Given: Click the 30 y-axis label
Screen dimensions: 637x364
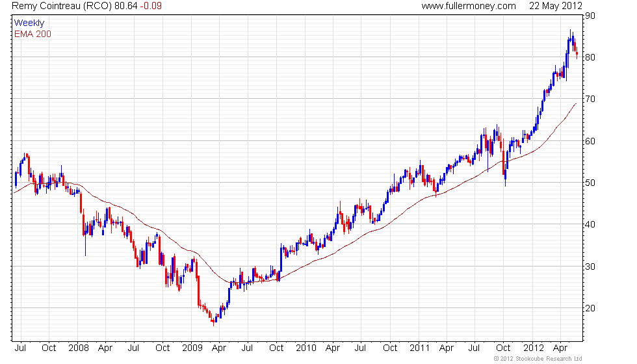Looking at the screenshot, I should (590, 266).
